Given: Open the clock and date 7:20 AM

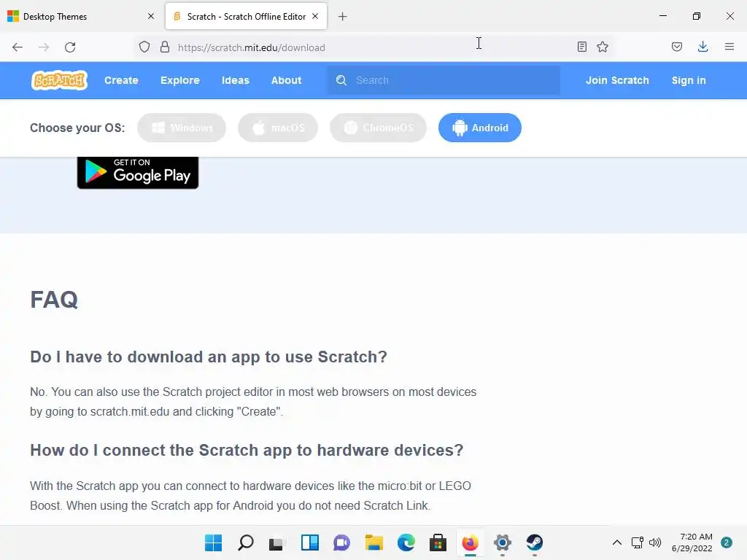Looking at the screenshot, I should click(692, 542).
